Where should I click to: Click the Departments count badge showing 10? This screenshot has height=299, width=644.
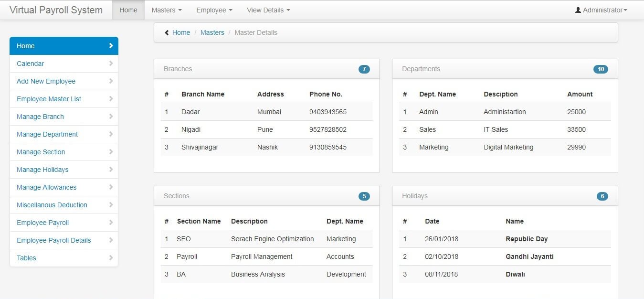coord(601,69)
